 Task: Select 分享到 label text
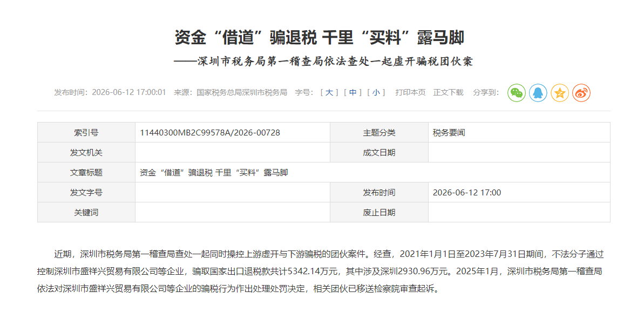(486, 92)
